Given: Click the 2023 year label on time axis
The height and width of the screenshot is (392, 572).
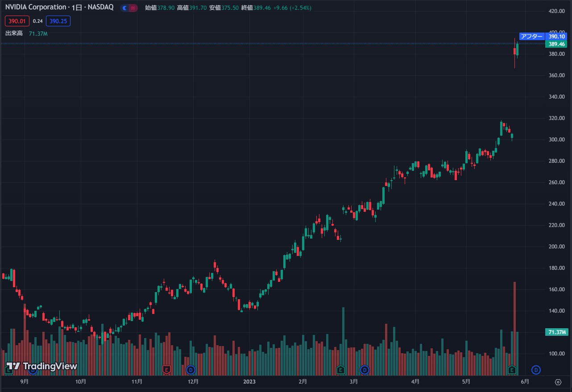Looking at the screenshot, I should [x=249, y=382].
